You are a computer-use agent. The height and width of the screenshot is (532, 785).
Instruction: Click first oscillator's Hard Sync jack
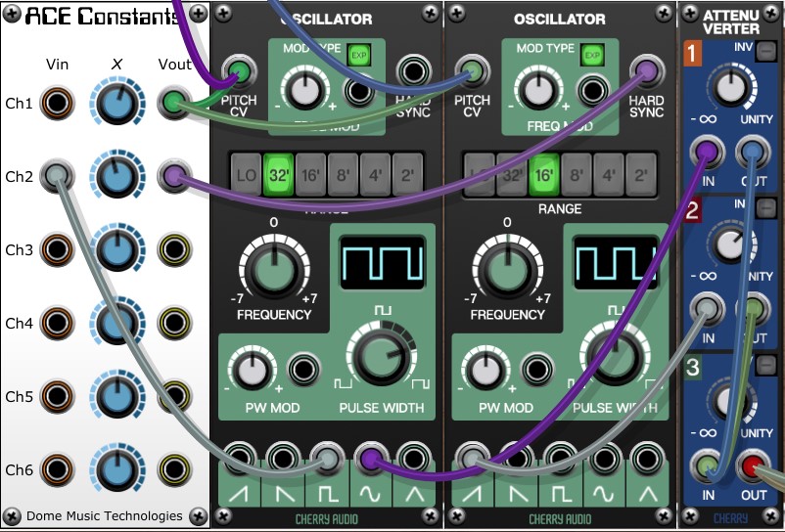tap(413, 71)
